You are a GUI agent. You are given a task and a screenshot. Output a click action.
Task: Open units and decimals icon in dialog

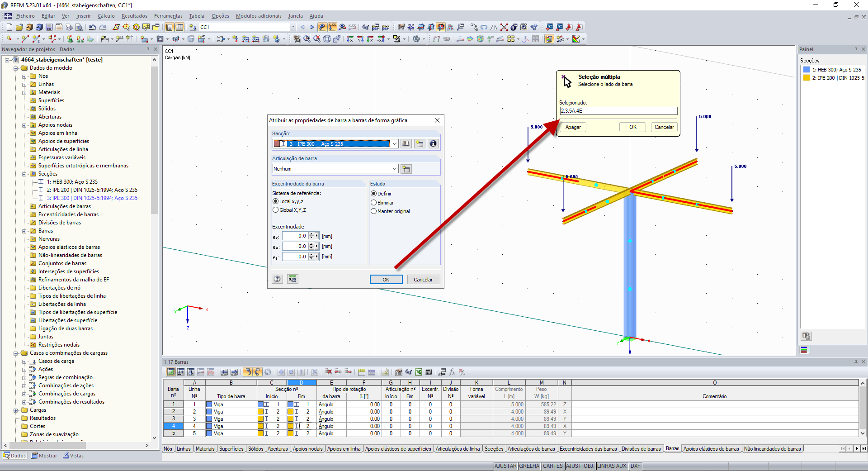point(292,279)
